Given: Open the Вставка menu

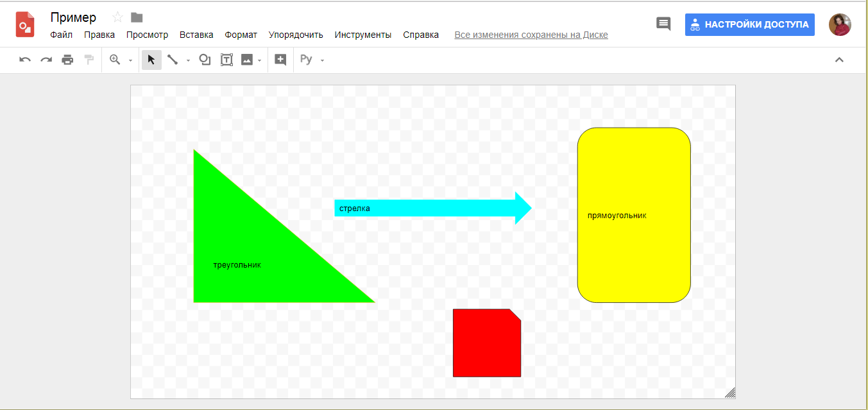Looking at the screenshot, I should tap(196, 35).
